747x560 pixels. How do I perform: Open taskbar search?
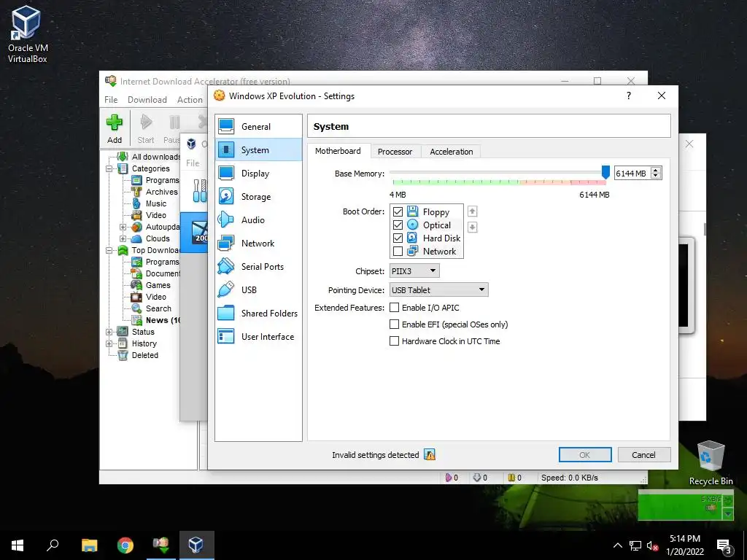53,545
